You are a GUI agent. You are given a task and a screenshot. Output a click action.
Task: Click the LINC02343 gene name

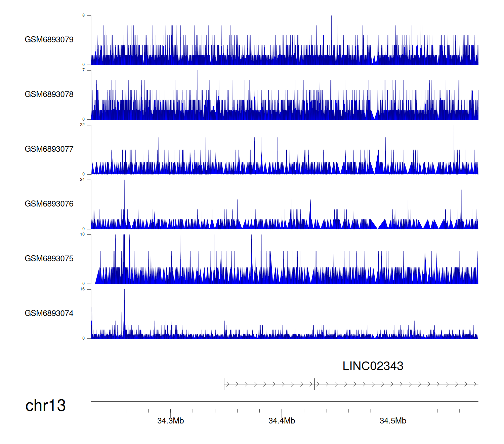[373, 366]
